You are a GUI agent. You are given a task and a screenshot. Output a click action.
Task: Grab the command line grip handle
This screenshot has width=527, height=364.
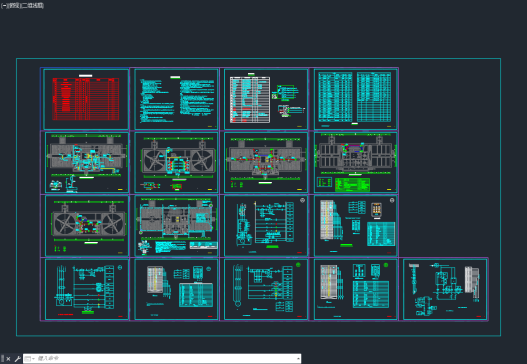click(3, 359)
